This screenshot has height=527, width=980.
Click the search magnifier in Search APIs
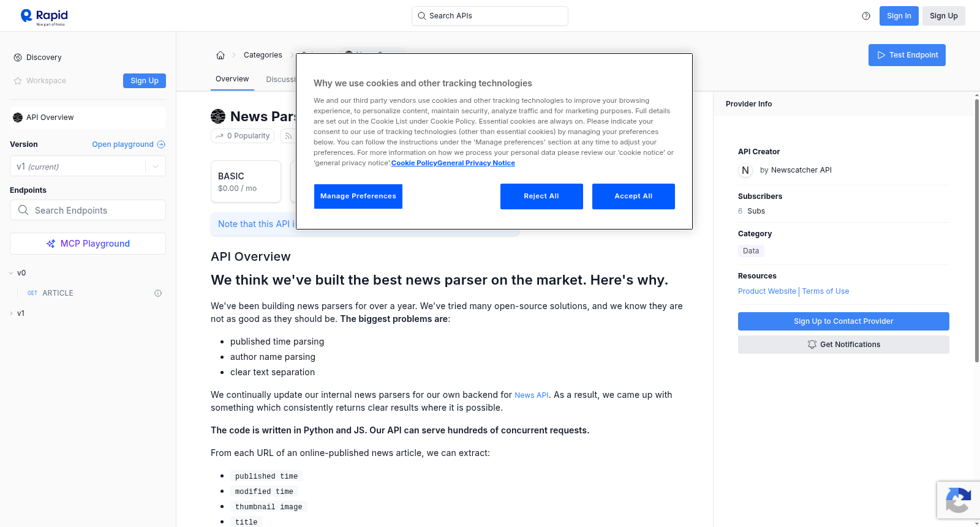pyautogui.click(x=422, y=16)
